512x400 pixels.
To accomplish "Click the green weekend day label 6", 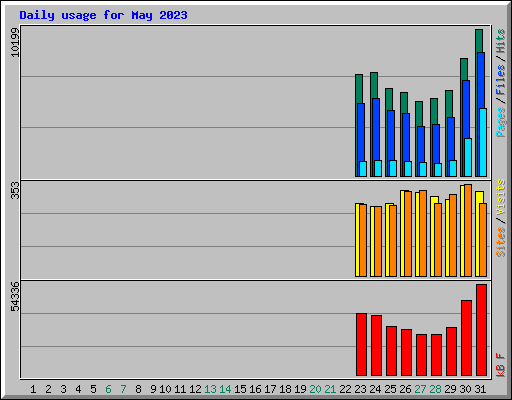I will 108,389.
